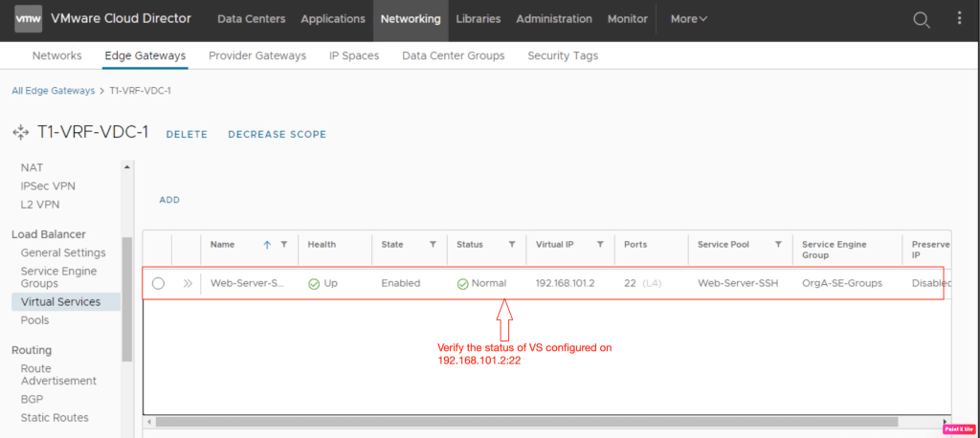Click the Name column sort arrow
Viewport: 980px width, 438px height.
pyautogui.click(x=267, y=245)
